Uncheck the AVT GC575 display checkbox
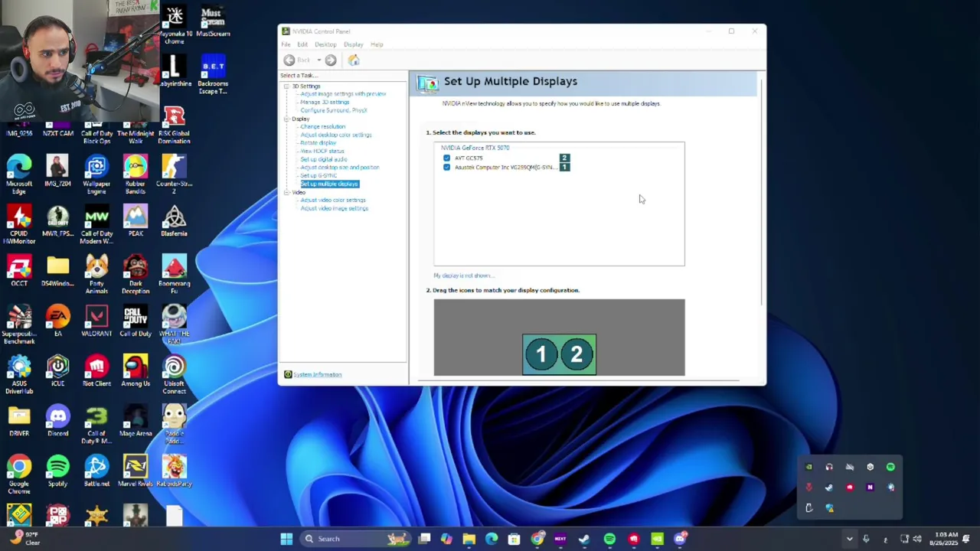This screenshot has height=551, width=980. pos(447,158)
